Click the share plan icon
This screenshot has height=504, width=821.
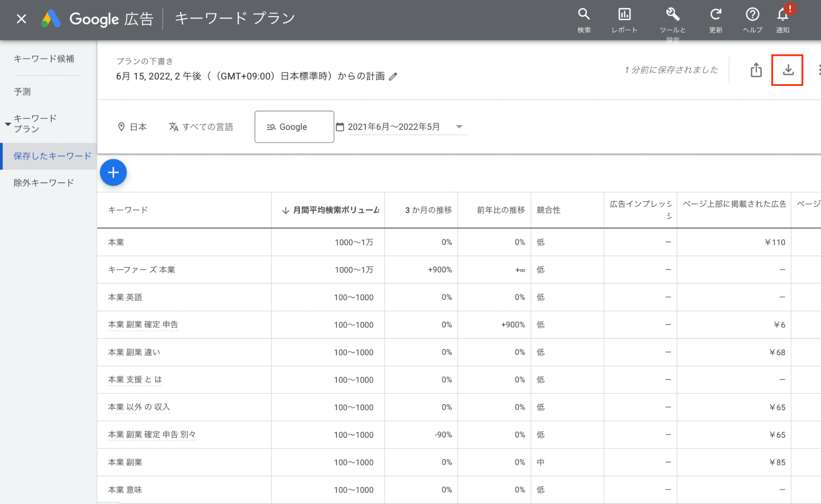click(x=756, y=70)
